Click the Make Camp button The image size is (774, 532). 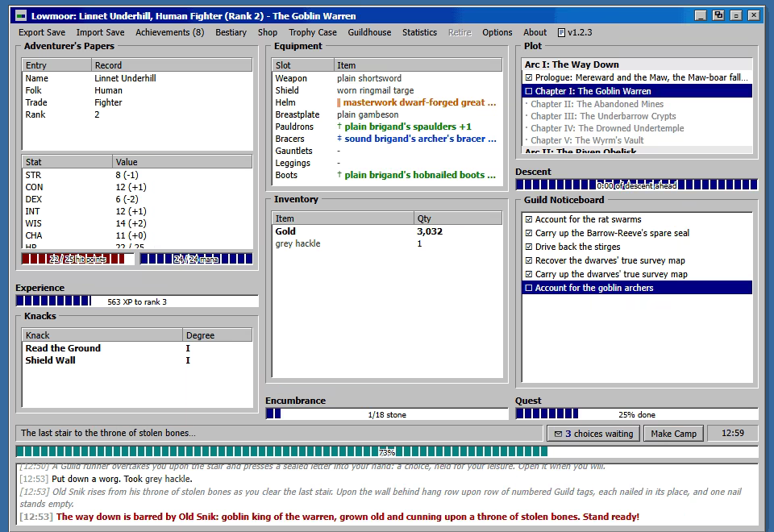point(673,434)
